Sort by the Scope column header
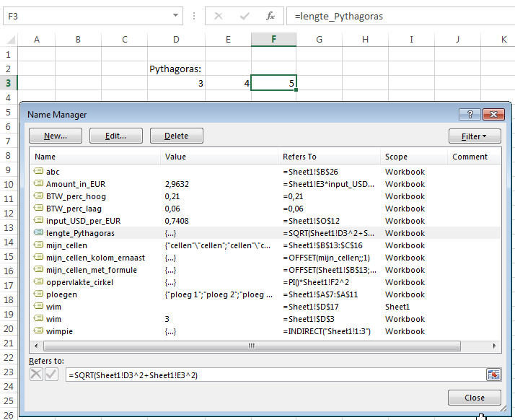Screen dimensions: 515x420 [x=414, y=157]
